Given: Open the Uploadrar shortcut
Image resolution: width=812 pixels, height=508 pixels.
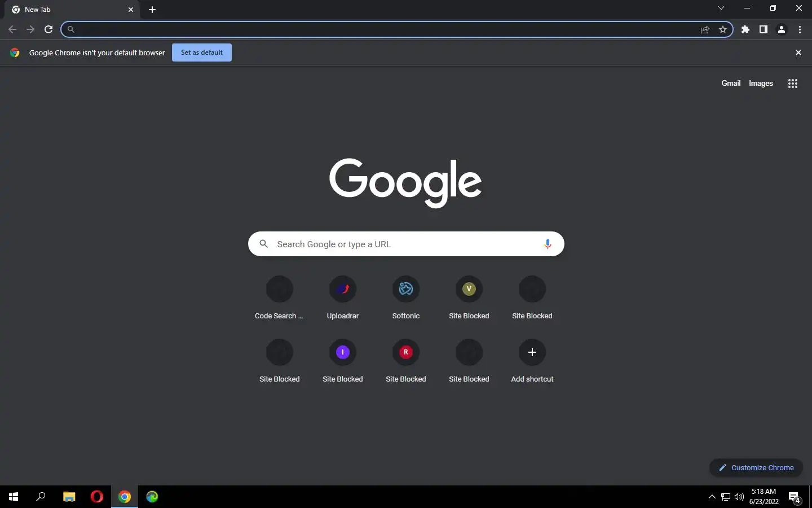Looking at the screenshot, I should coord(343,298).
